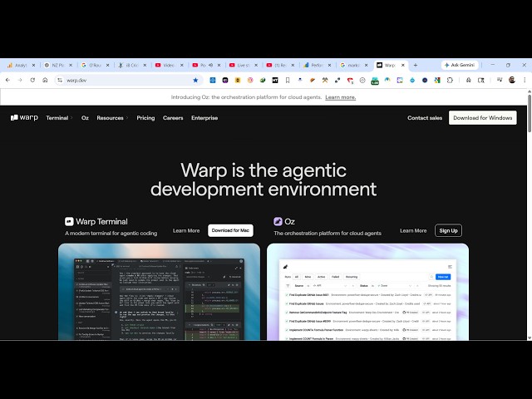Go back with the browser back arrow

pos(7,80)
